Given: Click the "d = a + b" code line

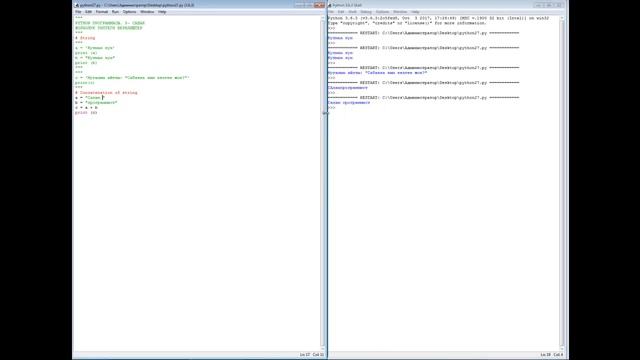Looking at the screenshot, I should [x=86, y=108].
